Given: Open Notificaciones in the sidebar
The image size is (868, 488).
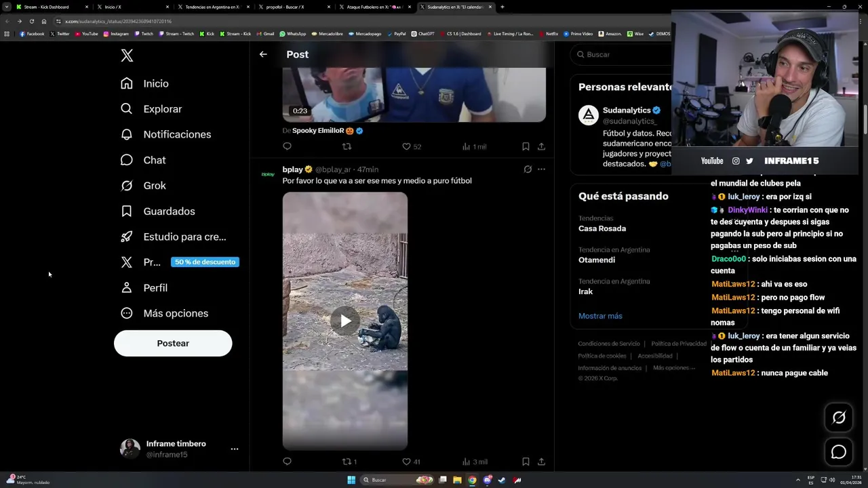Looking at the screenshot, I should (x=165, y=134).
